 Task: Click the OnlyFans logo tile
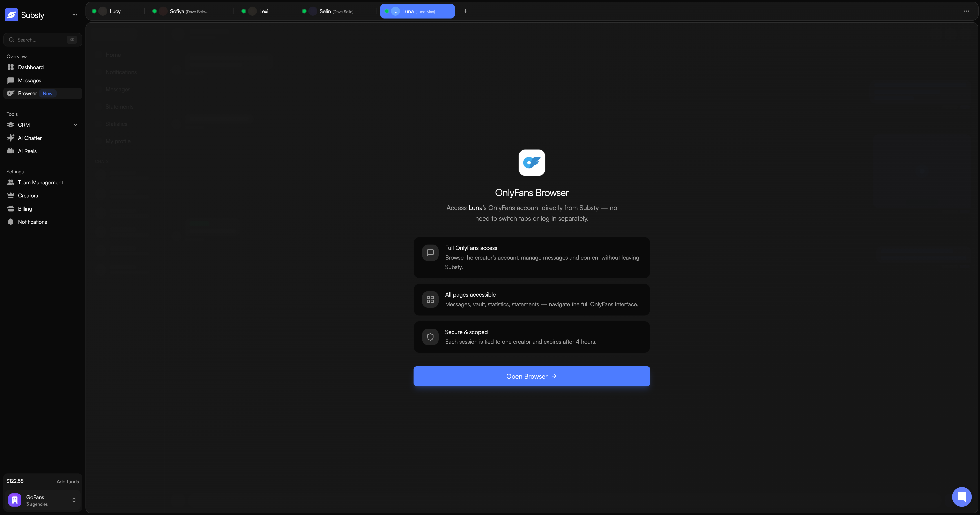pos(532,163)
